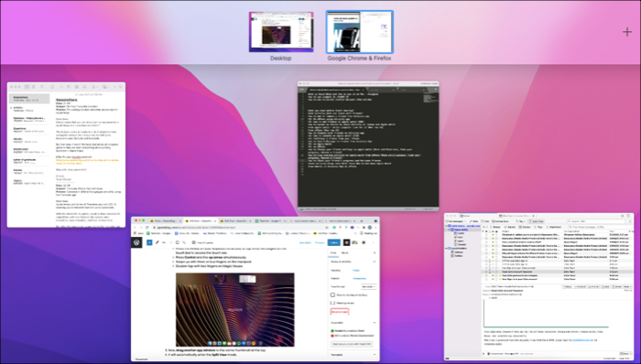
Task: Click the Immediately publish date link
Action: click(x=359, y=278)
